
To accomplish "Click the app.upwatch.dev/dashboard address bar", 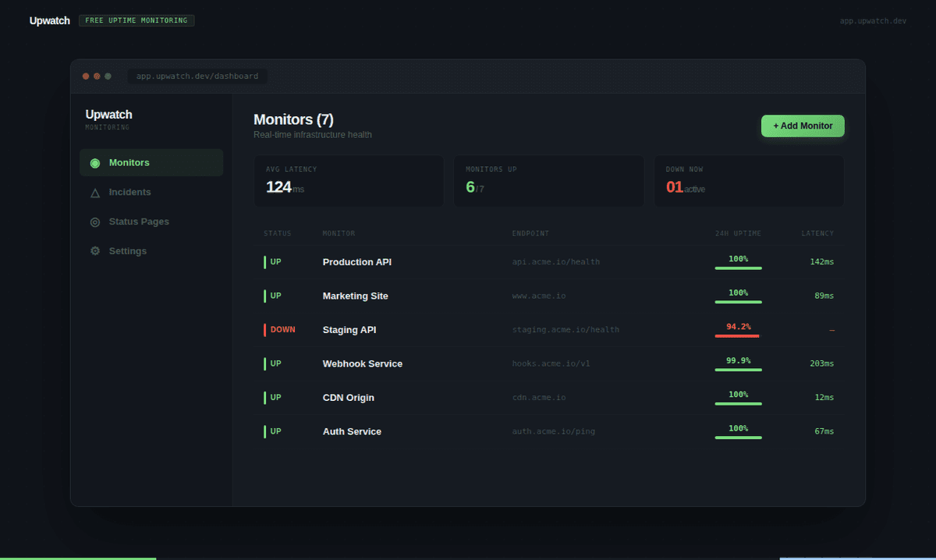I will (x=197, y=76).
